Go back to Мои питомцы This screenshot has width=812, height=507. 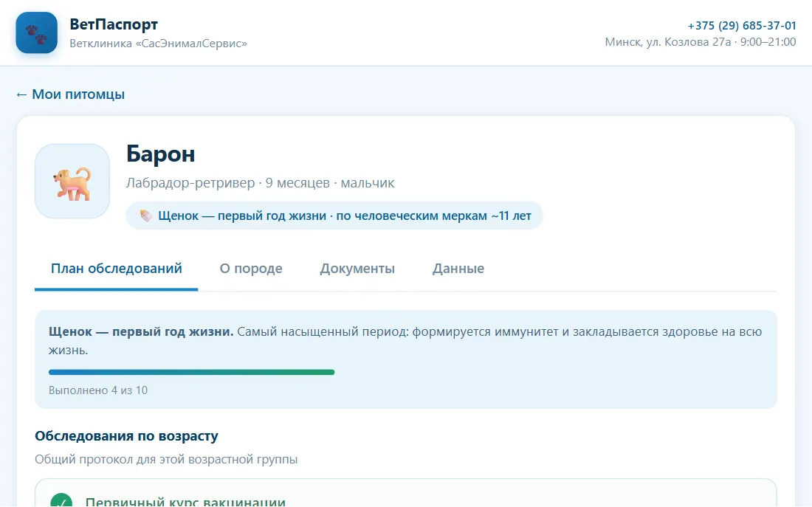point(70,94)
